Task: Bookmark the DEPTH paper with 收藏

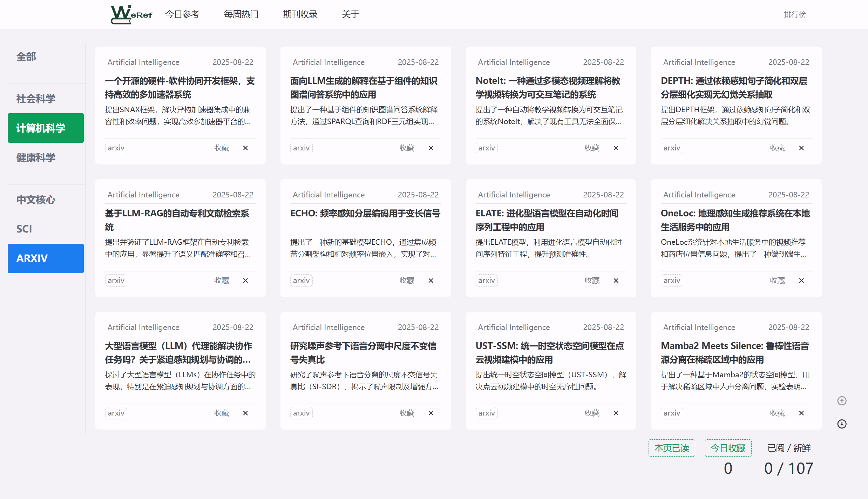Action: pos(777,148)
